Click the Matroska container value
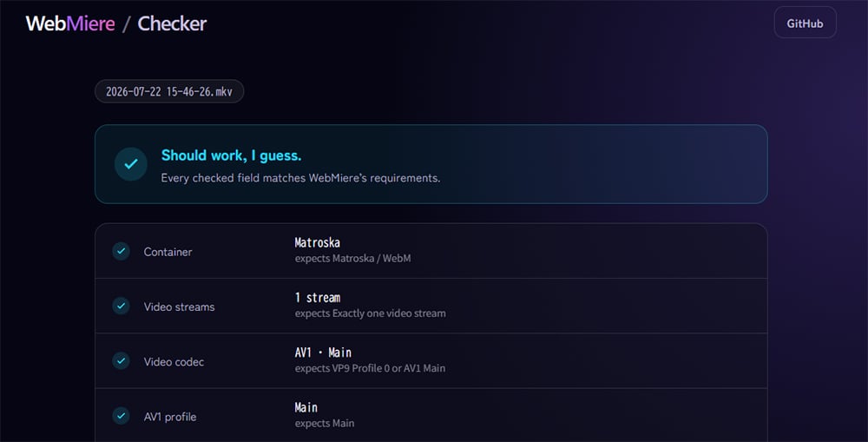 (x=317, y=242)
